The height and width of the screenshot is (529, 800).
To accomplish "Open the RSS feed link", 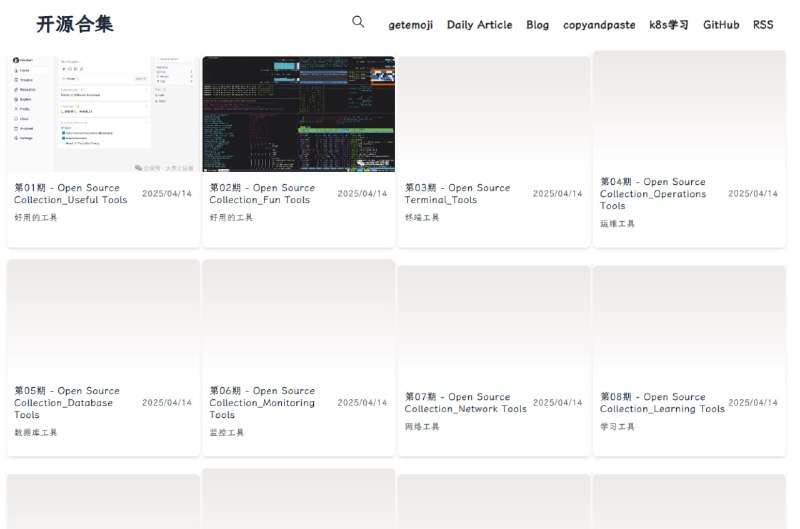I will pos(763,25).
